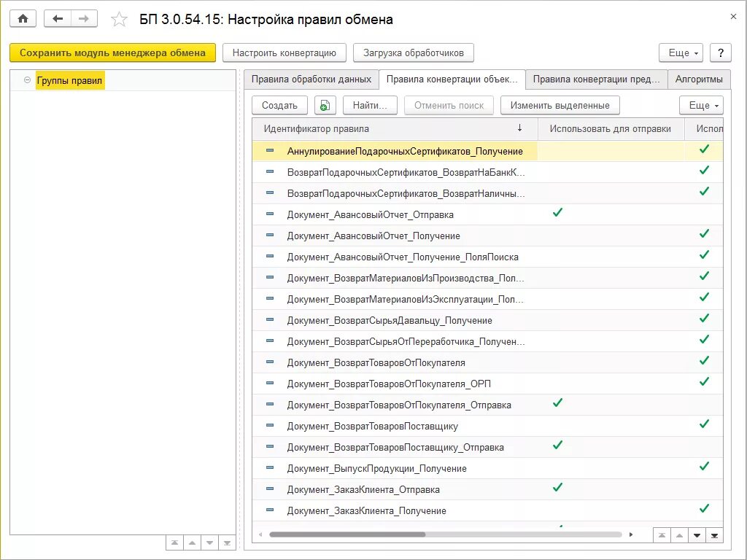Click Идентификатор правила column header
Image resolution: width=747 pixels, height=560 pixels.
tap(395, 128)
